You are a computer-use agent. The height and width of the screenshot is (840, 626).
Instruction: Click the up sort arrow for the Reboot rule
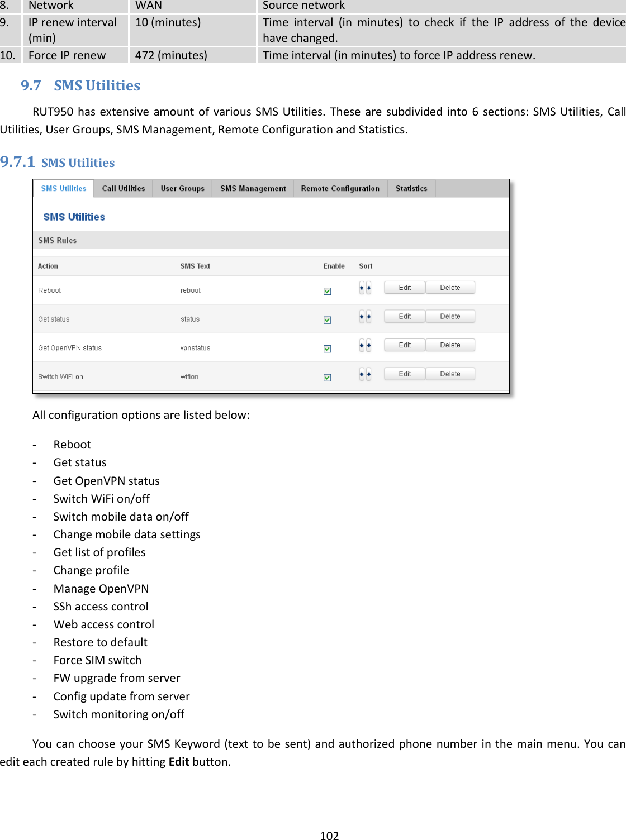coord(361,287)
